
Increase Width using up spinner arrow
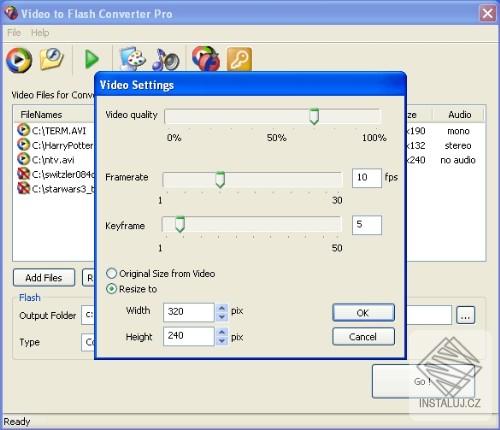pos(222,308)
